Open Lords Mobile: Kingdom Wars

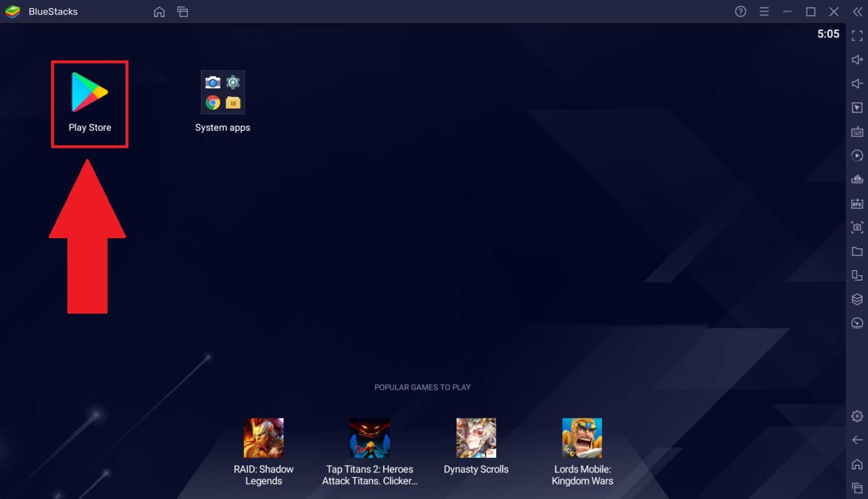tap(582, 437)
